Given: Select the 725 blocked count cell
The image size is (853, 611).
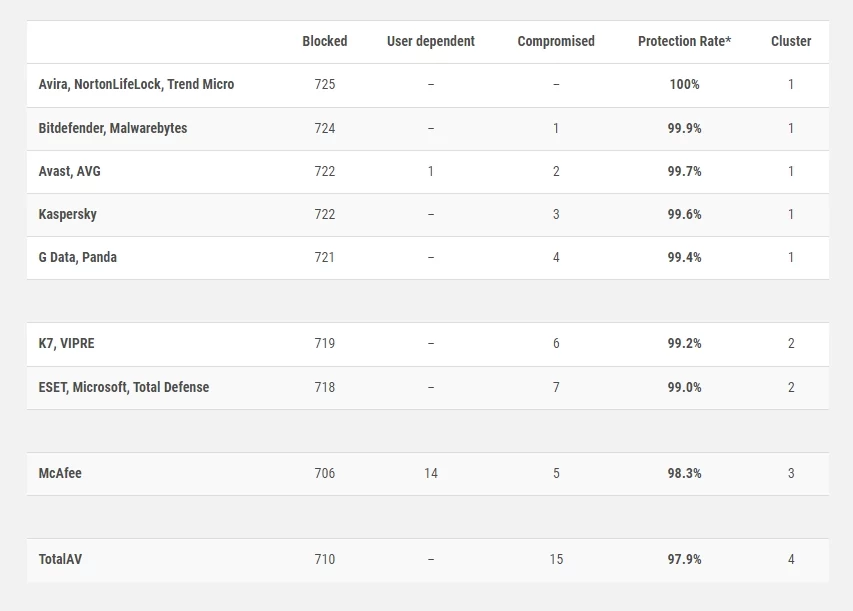Looking at the screenshot, I should coord(325,84).
